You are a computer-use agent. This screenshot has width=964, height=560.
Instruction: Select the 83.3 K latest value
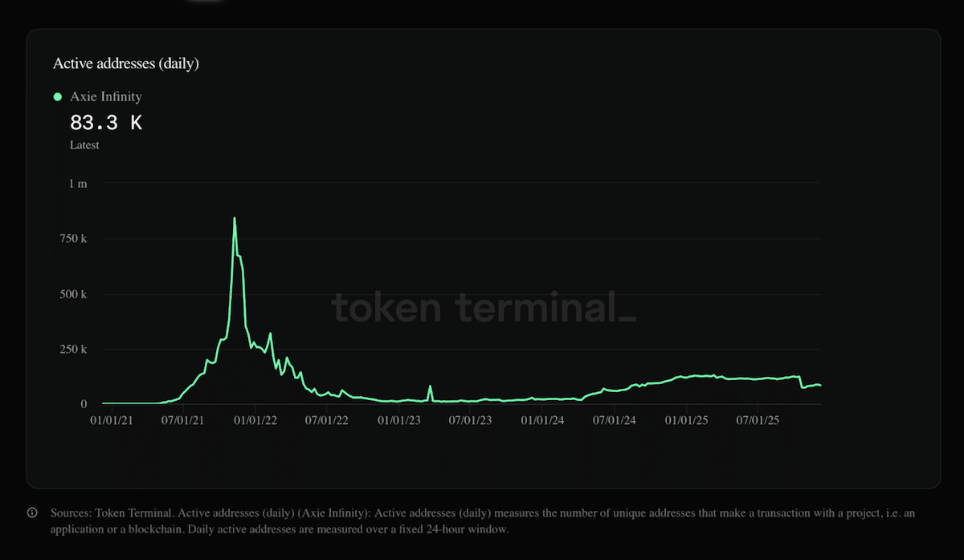coord(106,123)
